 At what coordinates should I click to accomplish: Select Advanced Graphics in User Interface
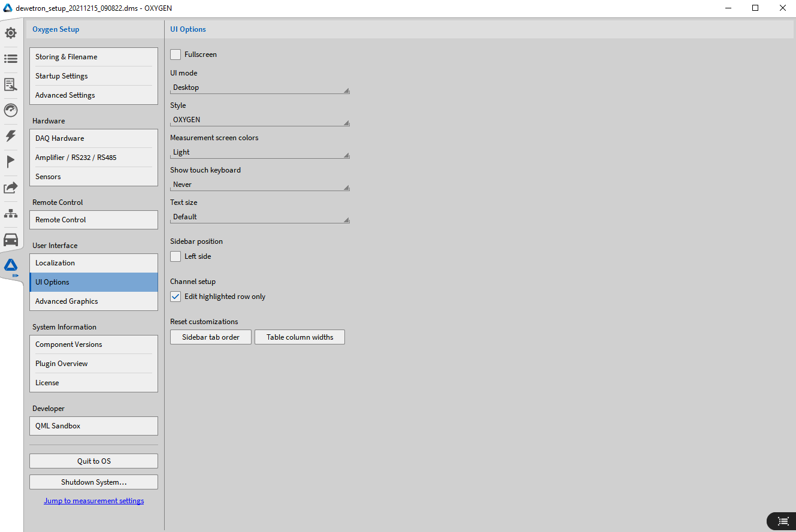[x=93, y=301]
